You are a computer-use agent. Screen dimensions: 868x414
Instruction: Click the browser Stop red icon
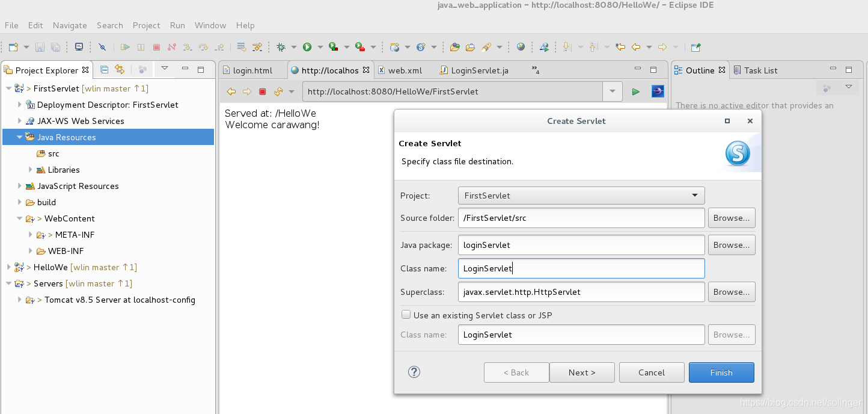(263, 91)
